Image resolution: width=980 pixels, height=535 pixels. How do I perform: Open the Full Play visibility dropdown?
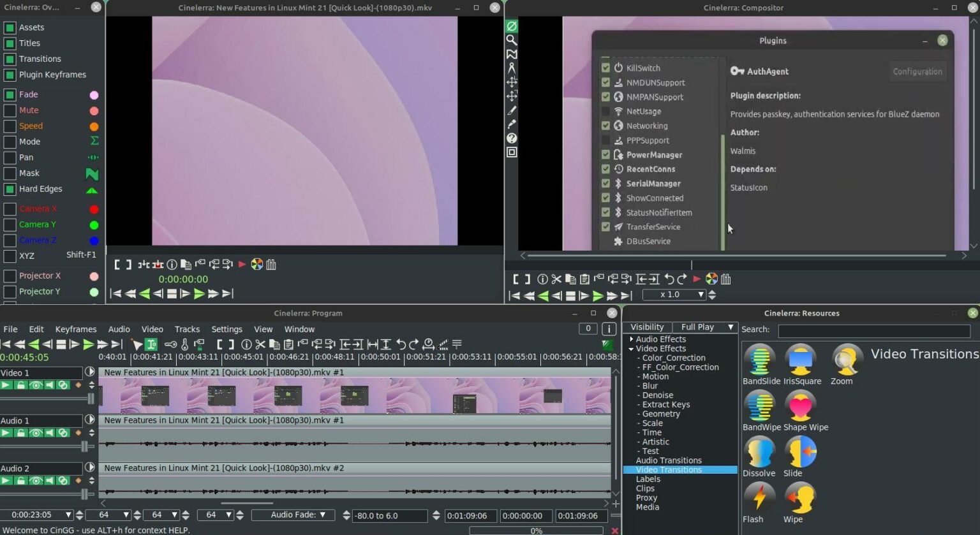point(706,326)
